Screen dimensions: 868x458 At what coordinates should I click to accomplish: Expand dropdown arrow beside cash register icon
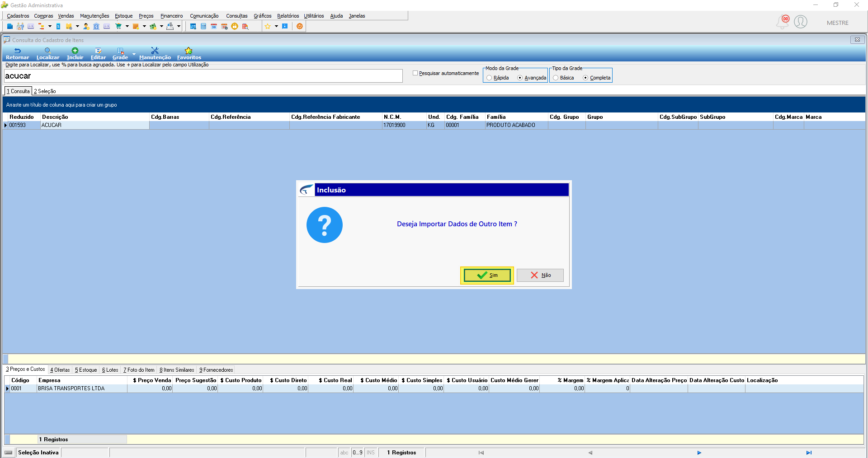pyautogui.click(x=179, y=26)
